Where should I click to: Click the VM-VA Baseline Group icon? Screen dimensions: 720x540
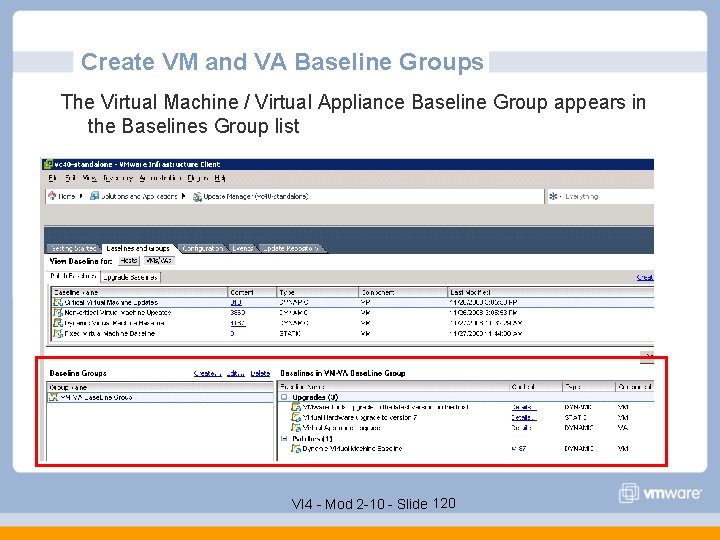[53, 397]
